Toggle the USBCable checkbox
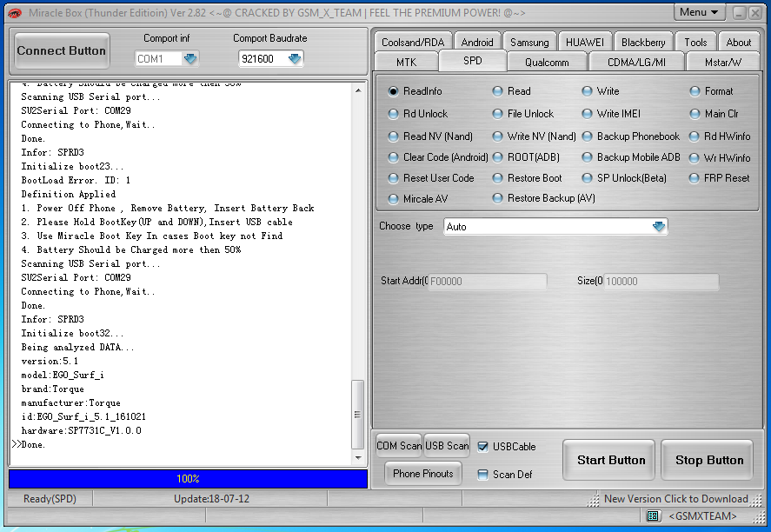Image resolution: width=771 pixels, height=532 pixels. pos(483,447)
